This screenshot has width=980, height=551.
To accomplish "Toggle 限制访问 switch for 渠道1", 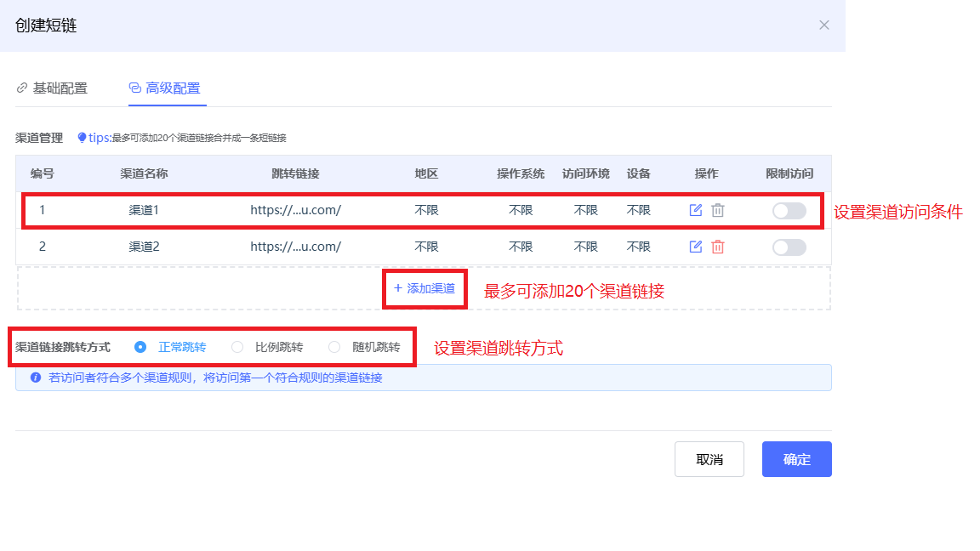I will 789,211.
